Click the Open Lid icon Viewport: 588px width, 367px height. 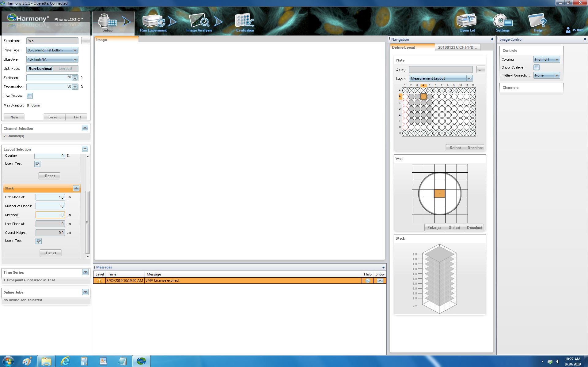[467, 23]
